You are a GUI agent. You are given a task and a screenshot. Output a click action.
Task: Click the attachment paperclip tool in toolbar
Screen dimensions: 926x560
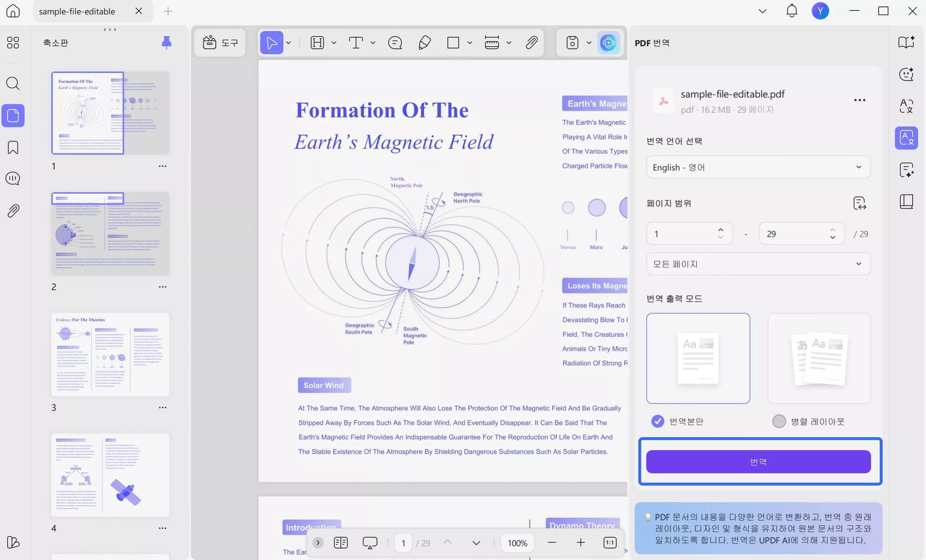pos(532,42)
